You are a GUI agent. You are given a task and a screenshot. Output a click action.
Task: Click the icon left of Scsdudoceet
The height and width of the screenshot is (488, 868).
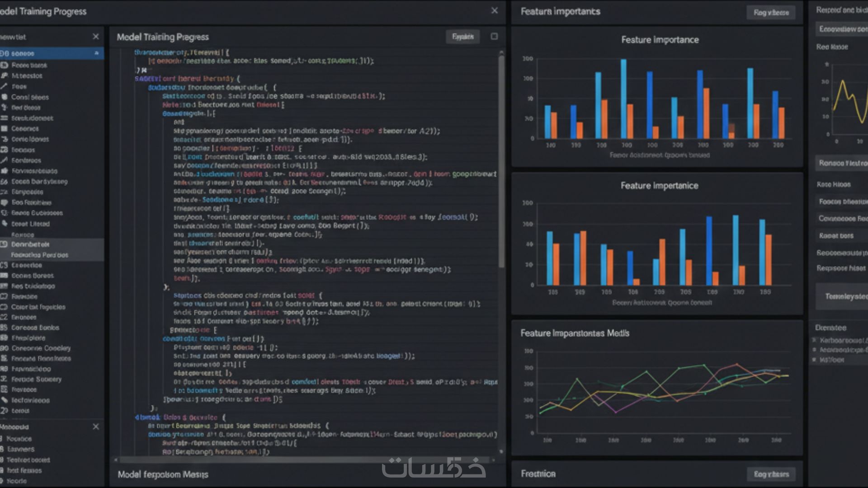coord(4,118)
